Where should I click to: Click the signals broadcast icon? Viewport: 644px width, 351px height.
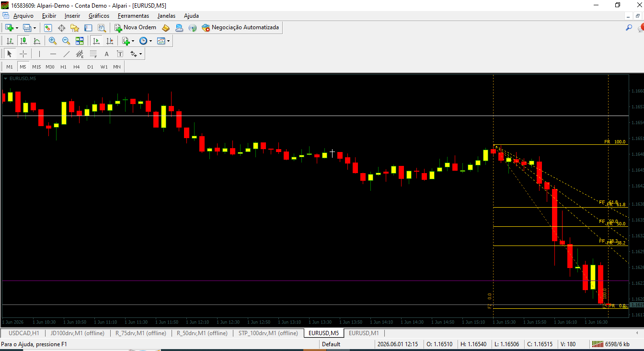(193, 28)
